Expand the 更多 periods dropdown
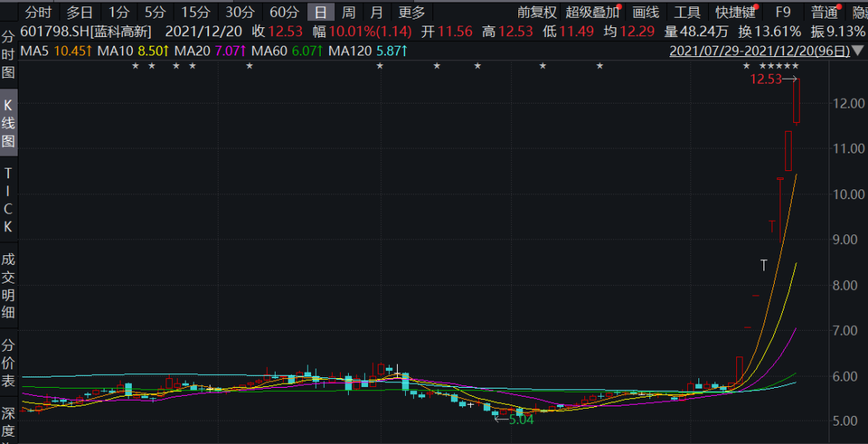The image size is (868, 444). pyautogui.click(x=411, y=12)
